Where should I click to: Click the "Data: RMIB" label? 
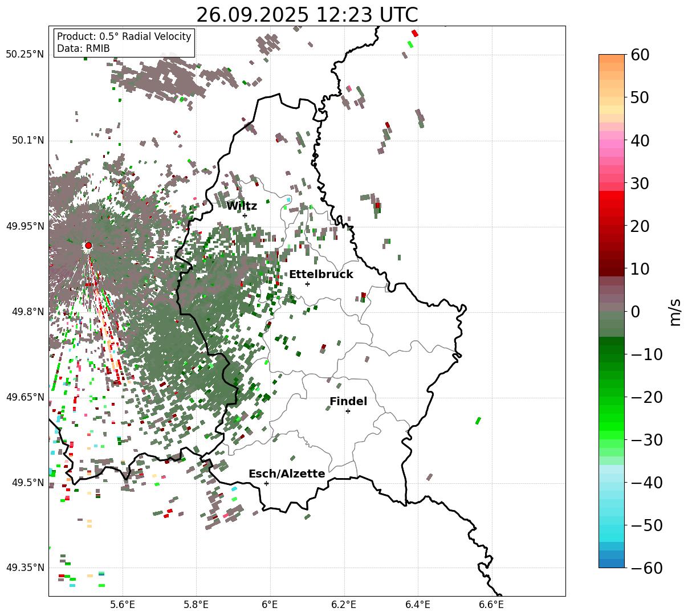(x=83, y=48)
